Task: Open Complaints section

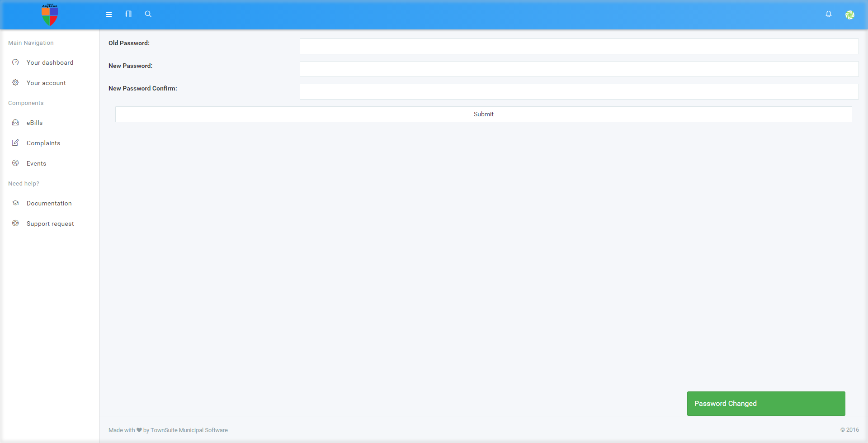Action: (x=43, y=143)
